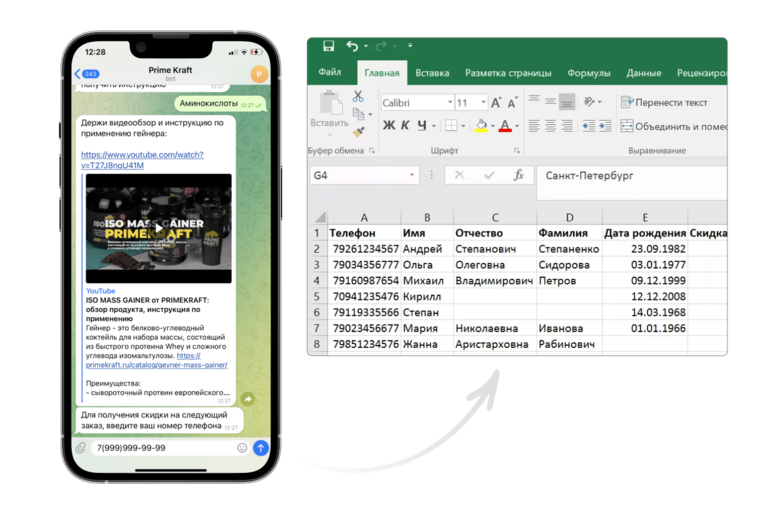Select the Format Painter brush

click(x=359, y=131)
